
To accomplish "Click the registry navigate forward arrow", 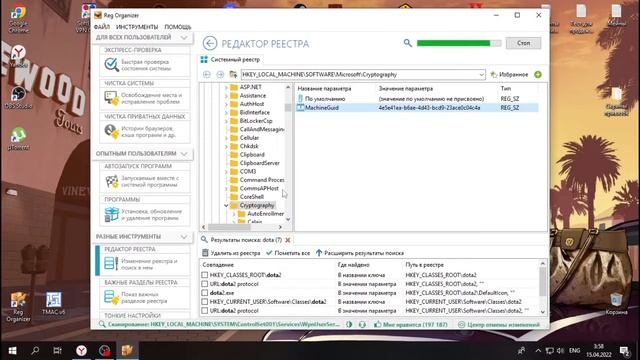I will coord(220,75).
